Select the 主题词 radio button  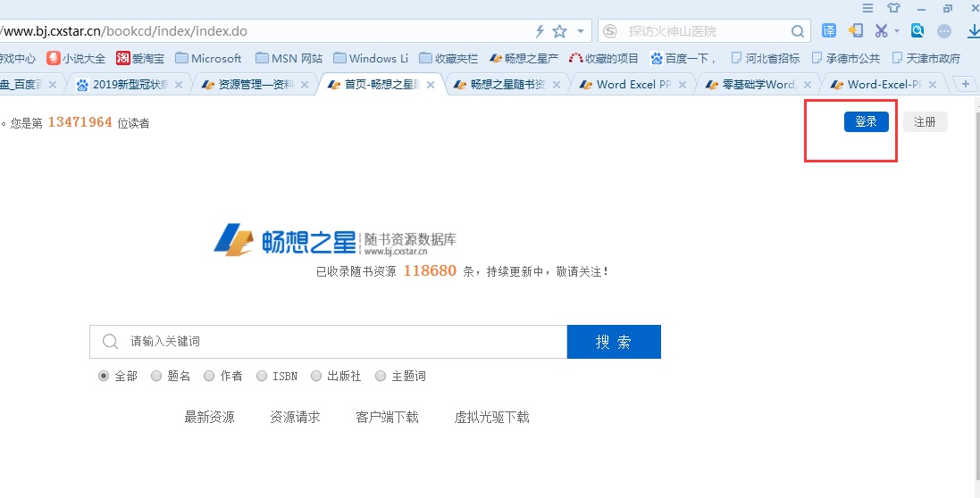(381, 376)
